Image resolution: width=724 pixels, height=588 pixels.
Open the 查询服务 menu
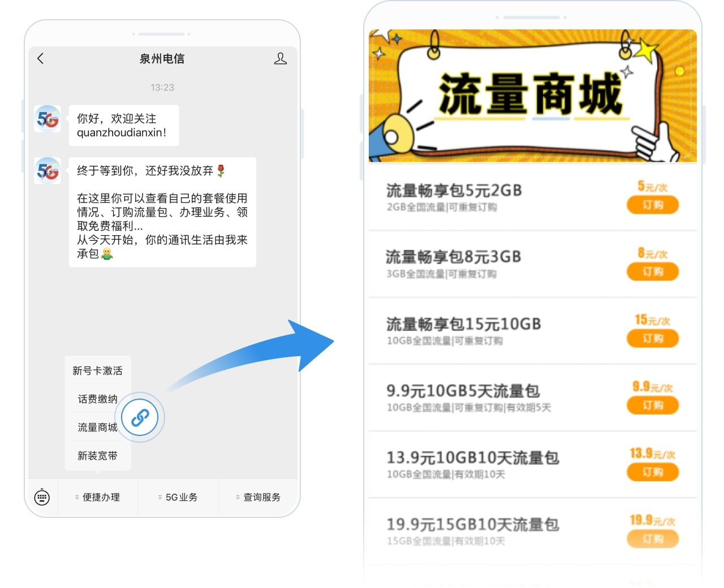[x=258, y=498]
